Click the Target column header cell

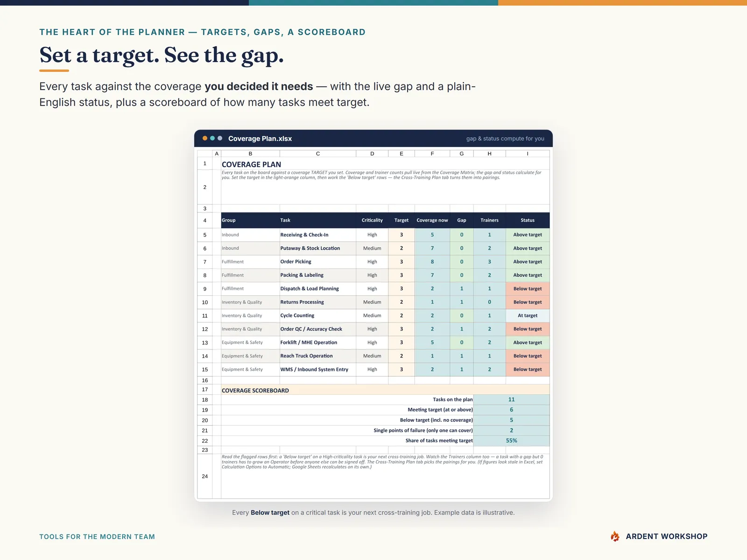[x=402, y=220]
